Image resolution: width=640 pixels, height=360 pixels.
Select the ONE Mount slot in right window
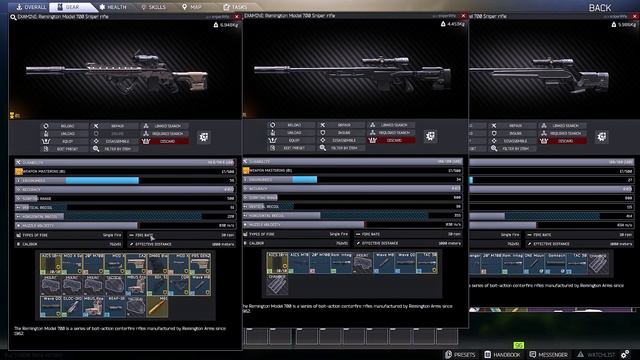pos(534,264)
